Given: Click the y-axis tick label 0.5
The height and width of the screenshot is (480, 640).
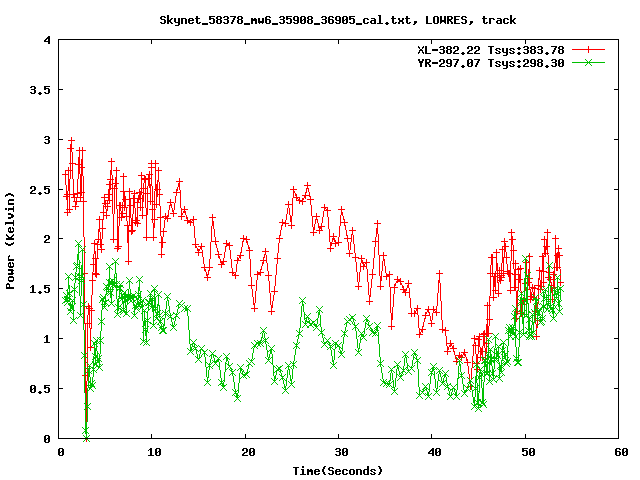Looking at the screenshot, I should [40, 389].
